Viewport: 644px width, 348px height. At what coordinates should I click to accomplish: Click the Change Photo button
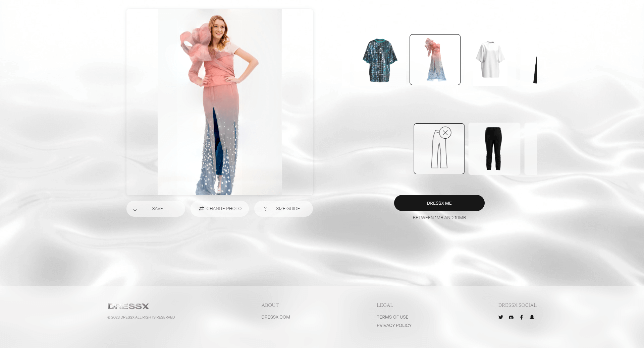(220, 208)
